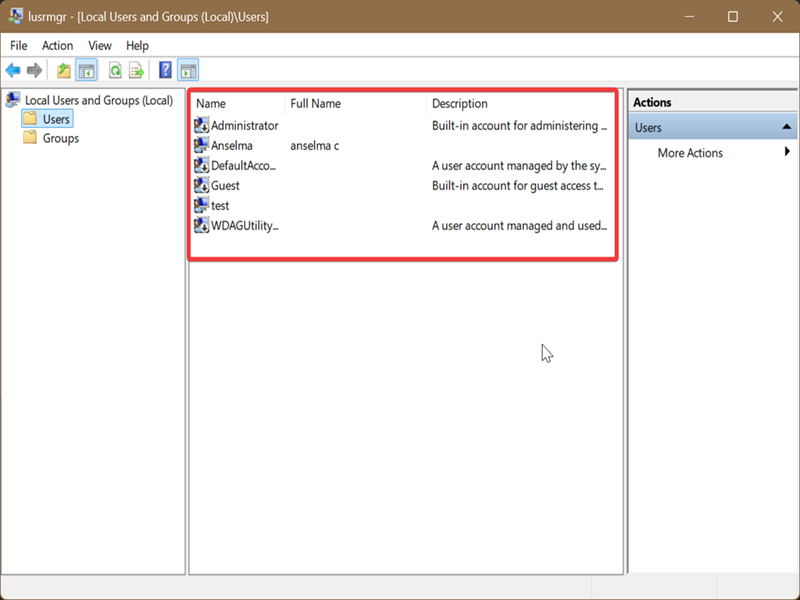Click the Refresh toolbar icon
The image size is (800, 600).
pos(115,70)
